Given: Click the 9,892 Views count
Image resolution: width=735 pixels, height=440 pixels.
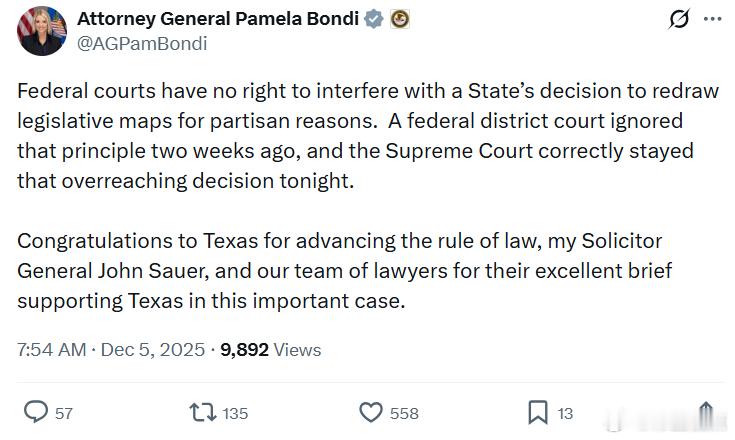Looking at the screenshot, I should (x=270, y=349).
